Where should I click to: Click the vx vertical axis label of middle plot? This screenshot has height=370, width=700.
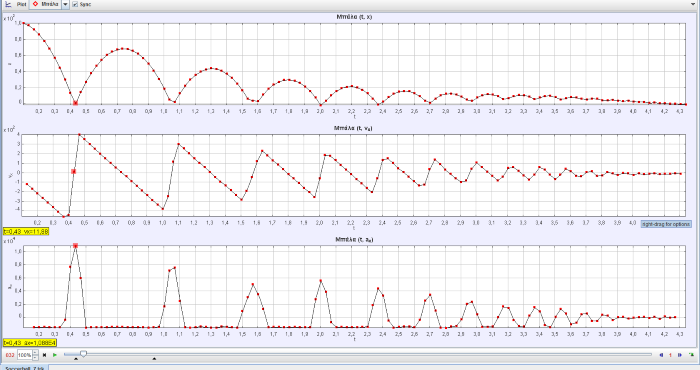coord(10,175)
